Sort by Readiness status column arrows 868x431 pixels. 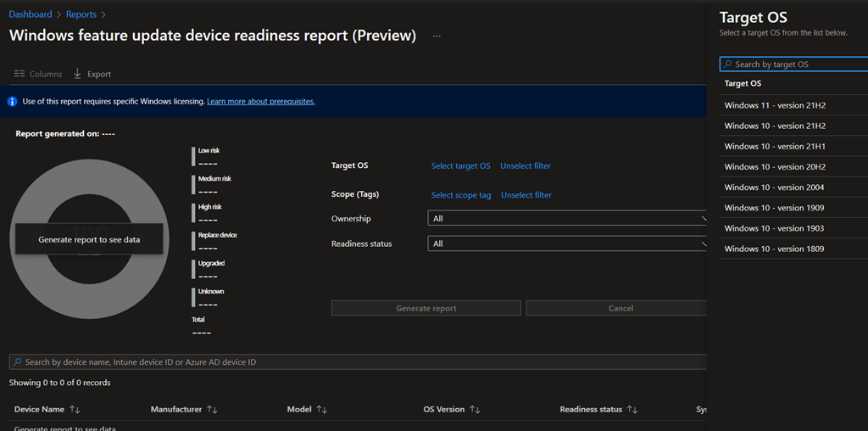[x=632, y=410]
